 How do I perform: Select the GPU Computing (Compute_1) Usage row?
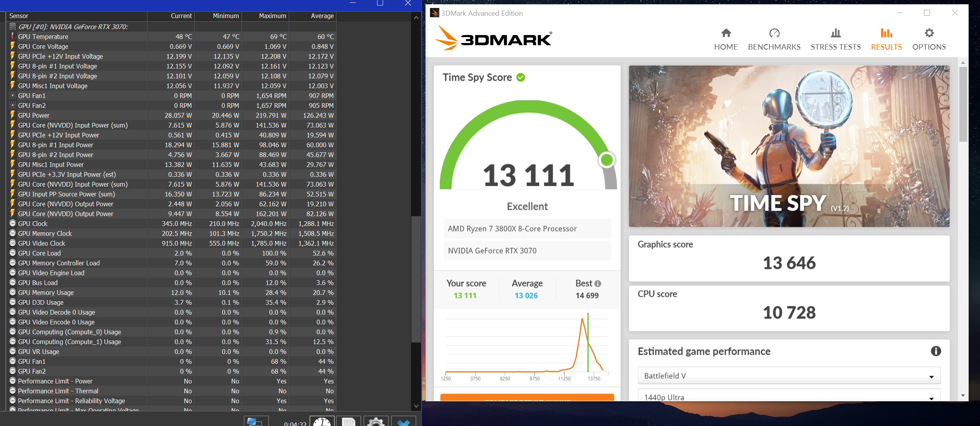[171, 342]
